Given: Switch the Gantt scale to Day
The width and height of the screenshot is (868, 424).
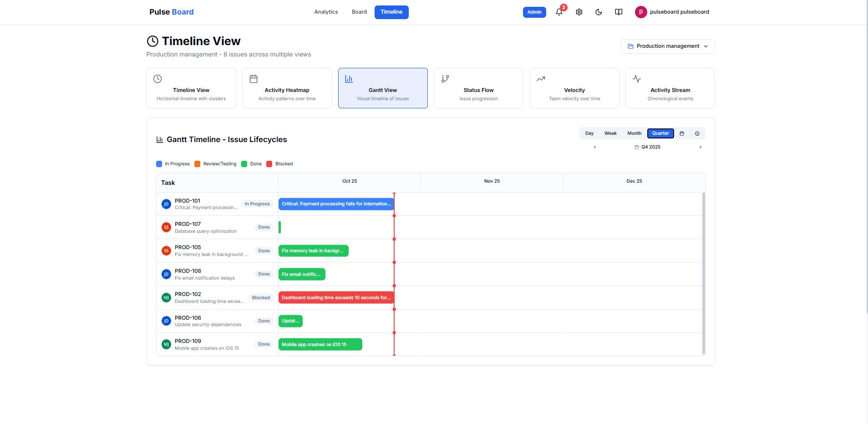Looking at the screenshot, I should point(589,133).
